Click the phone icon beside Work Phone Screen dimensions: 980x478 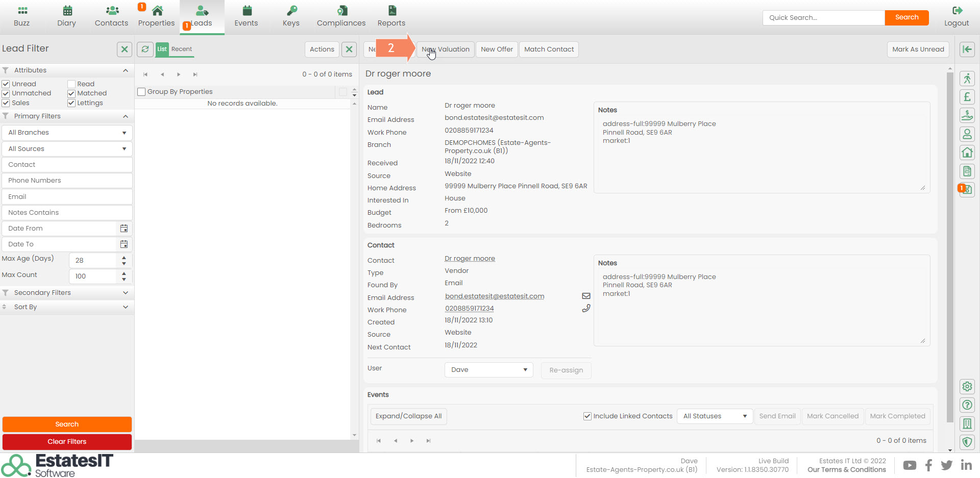tap(586, 309)
